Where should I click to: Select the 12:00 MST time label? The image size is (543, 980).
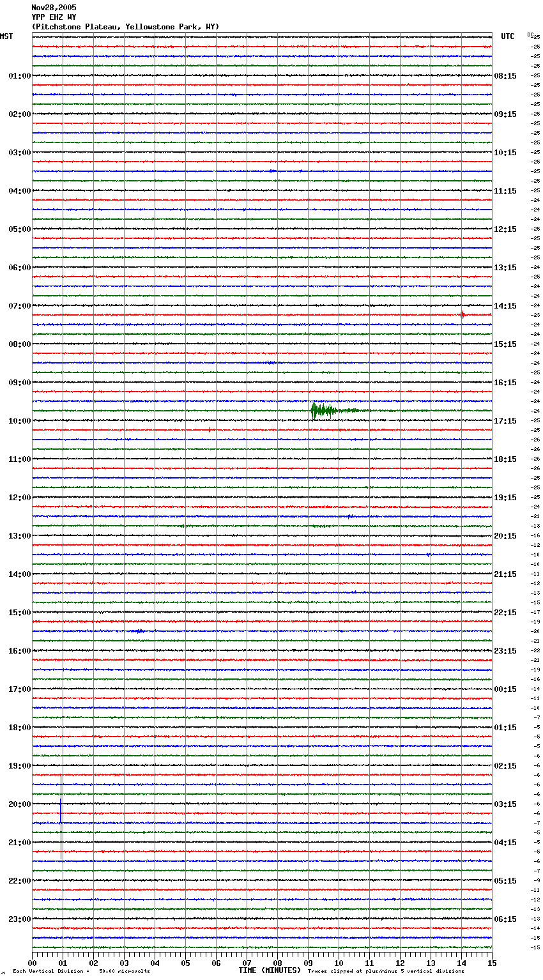pyautogui.click(x=19, y=498)
